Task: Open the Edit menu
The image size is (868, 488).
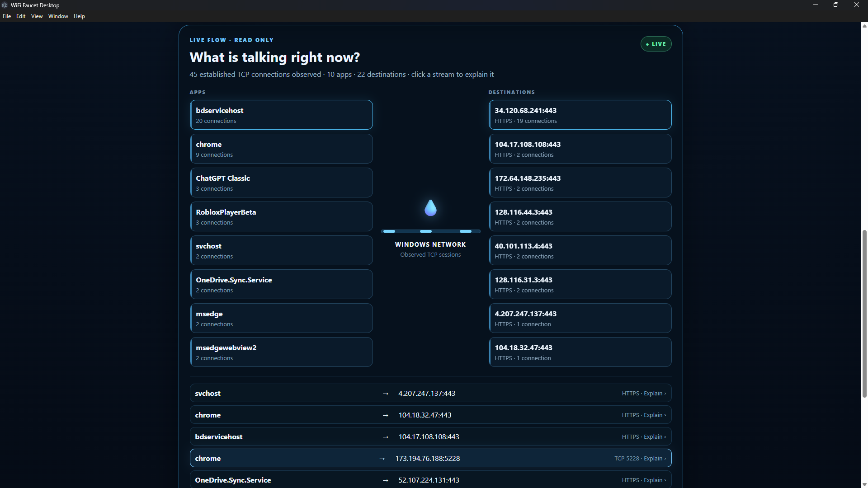Action: pos(21,16)
